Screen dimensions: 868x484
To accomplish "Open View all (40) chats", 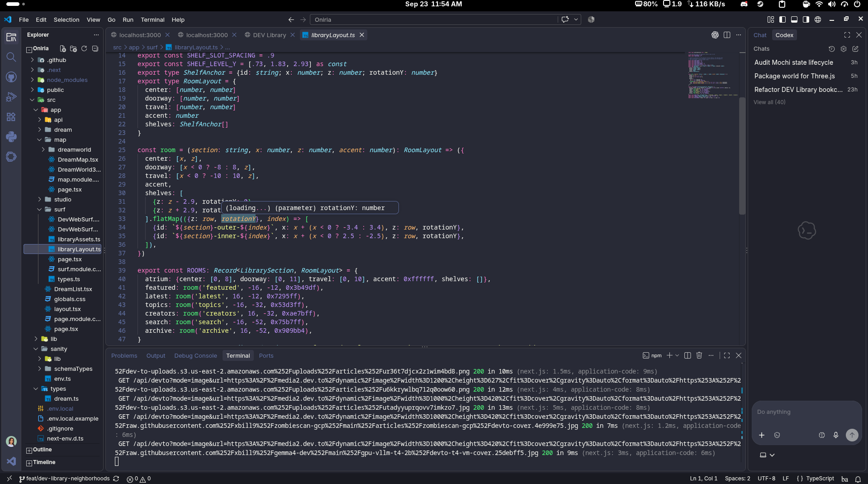I will click(769, 102).
